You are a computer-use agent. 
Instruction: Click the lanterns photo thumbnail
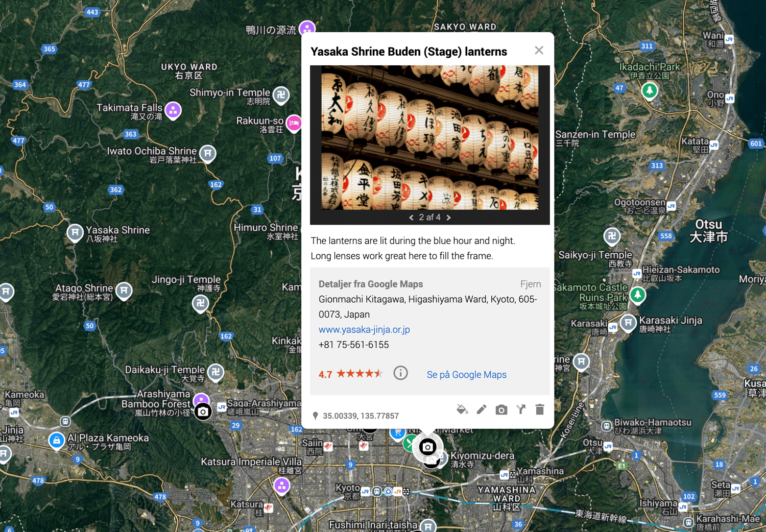(x=430, y=137)
